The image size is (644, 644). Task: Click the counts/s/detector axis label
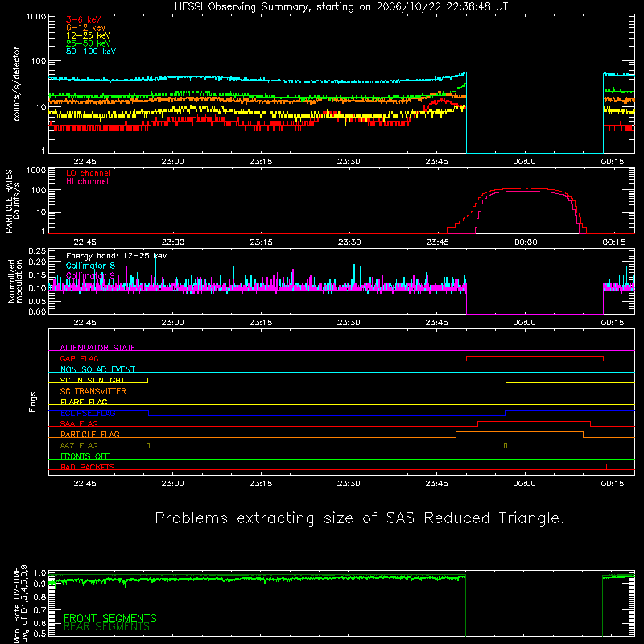tap(16, 84)
